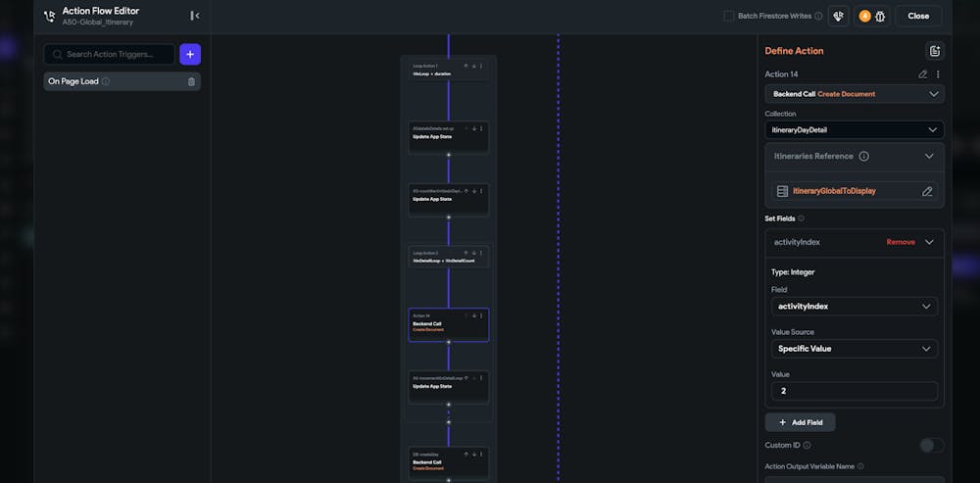Move Action 14 node down in flow
This screenshot has height=483, width=980.
(x=473, y=315)
